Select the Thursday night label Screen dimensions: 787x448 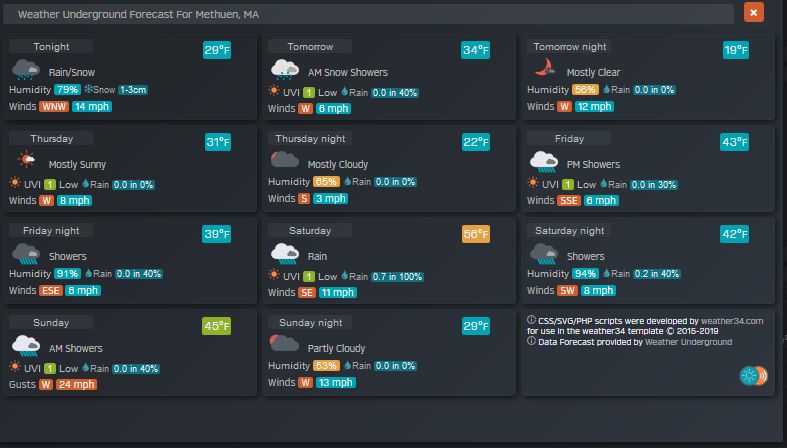tap(310, 138)
